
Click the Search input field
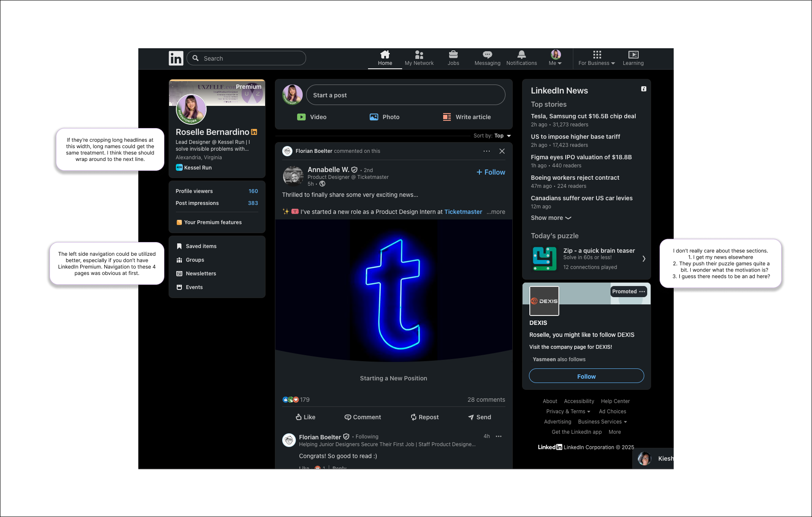tap(246, 58)
